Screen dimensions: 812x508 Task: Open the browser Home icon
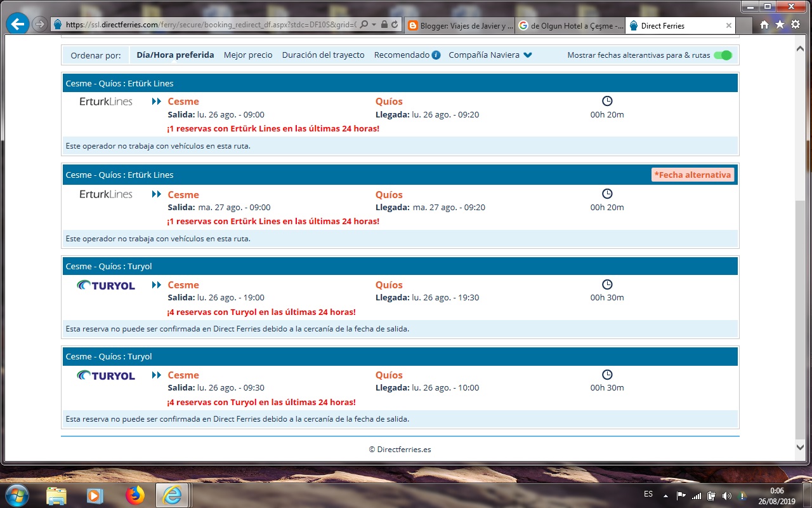(764, 25)
